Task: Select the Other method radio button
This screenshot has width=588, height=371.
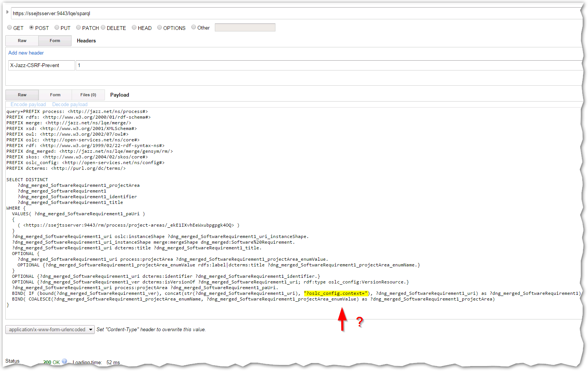Action: click(x=194, y=27)
